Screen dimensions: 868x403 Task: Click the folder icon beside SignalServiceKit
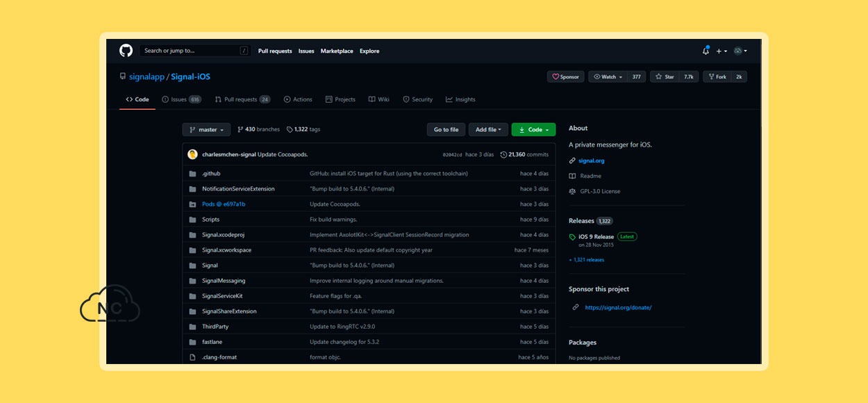192,296
